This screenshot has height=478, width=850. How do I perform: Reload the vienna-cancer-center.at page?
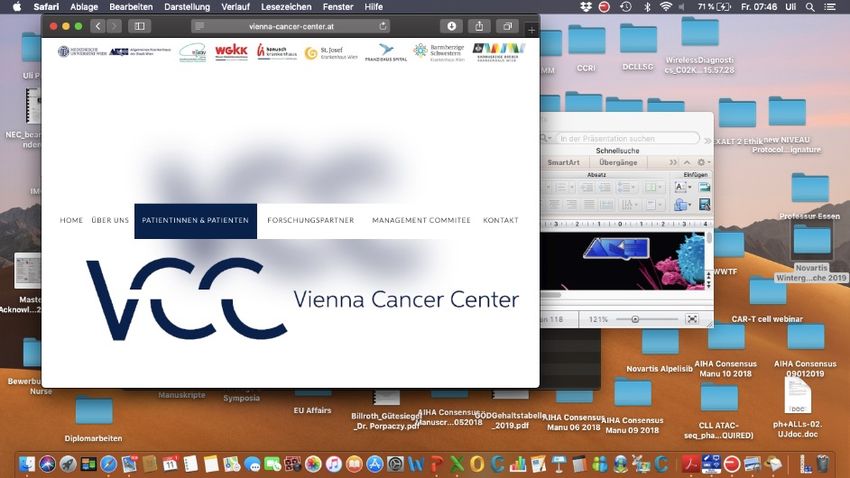[383, 26]
